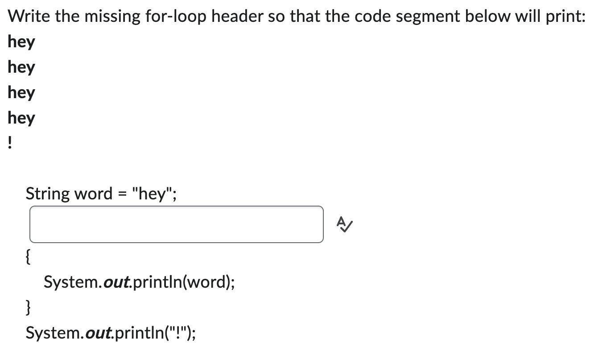This screenshot has height=364, width=611.
Task: Click the closing curly brace in the code
Action: click(x=27, y=307)
